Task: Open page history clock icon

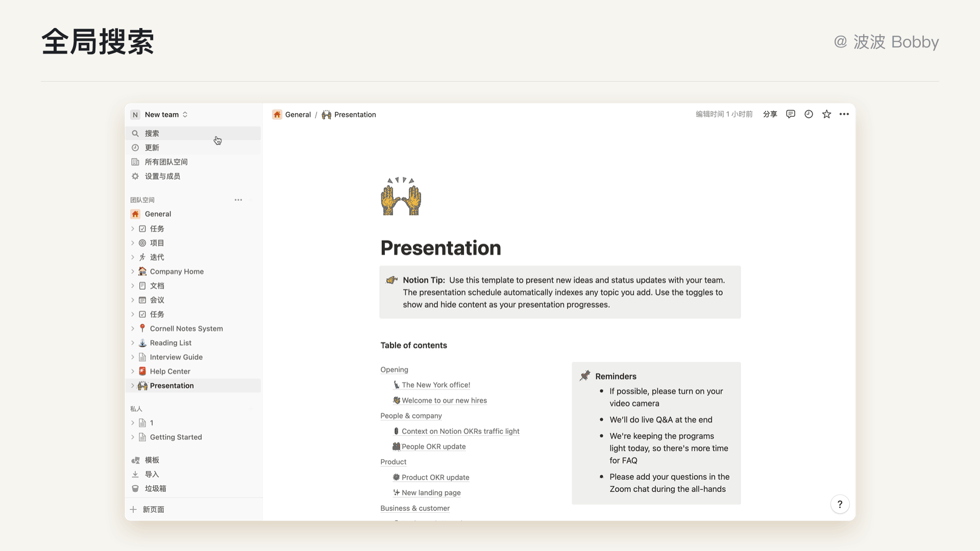Action: pos(808,114)
